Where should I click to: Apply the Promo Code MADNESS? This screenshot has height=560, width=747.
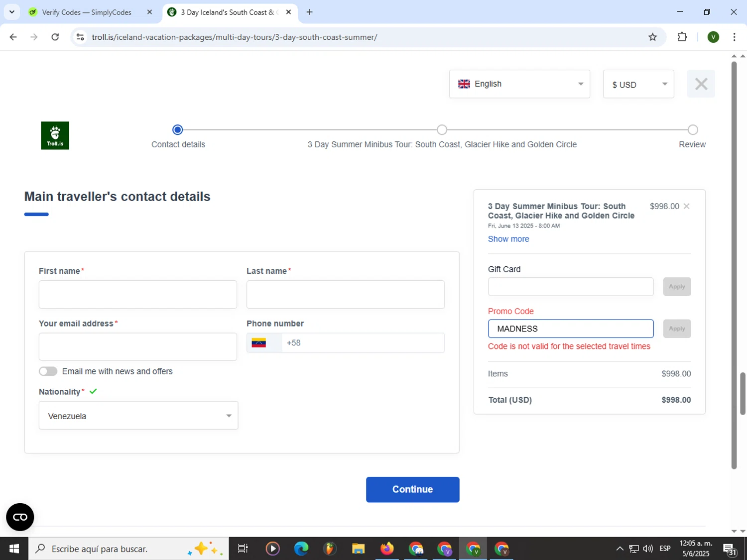coord(677,329)
